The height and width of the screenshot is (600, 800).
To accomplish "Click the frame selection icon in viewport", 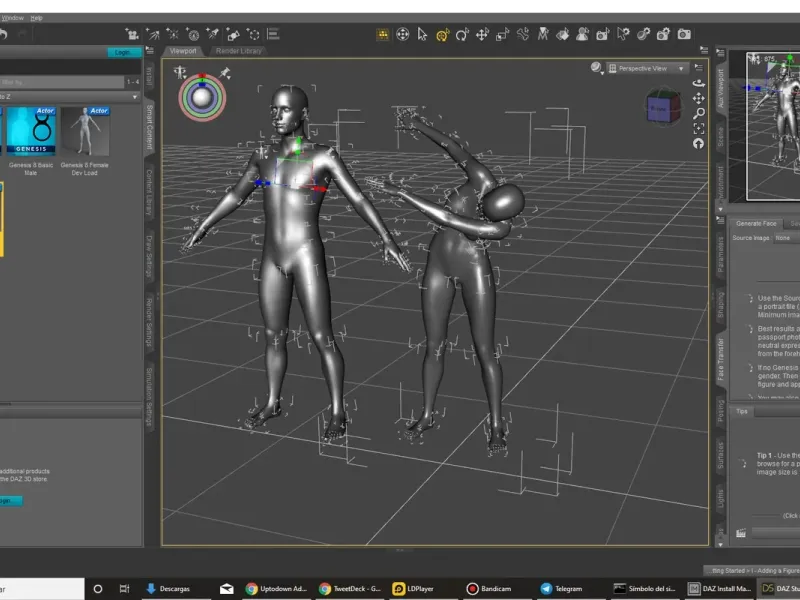I will click(x=698, y=129).
